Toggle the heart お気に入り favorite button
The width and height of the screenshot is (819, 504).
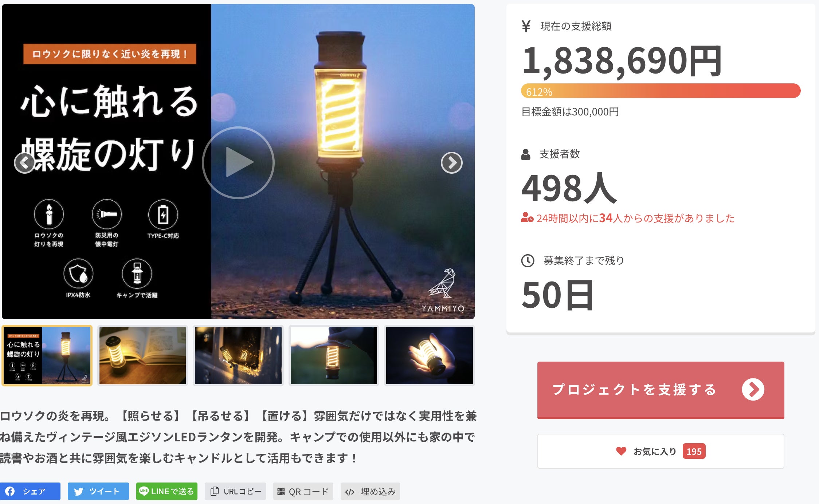pyautogui.click(x=661, y=451)
